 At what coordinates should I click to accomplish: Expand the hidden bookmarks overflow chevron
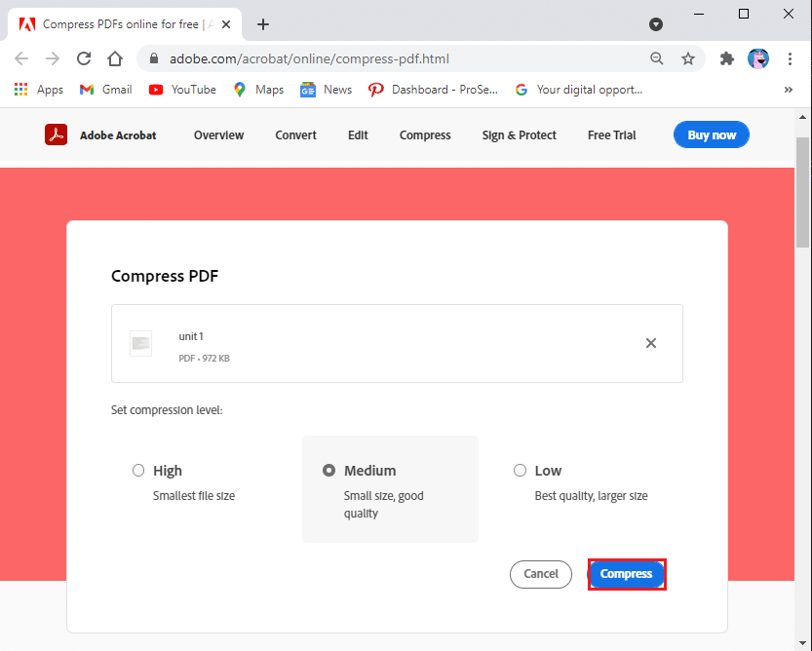coord(788,90)
